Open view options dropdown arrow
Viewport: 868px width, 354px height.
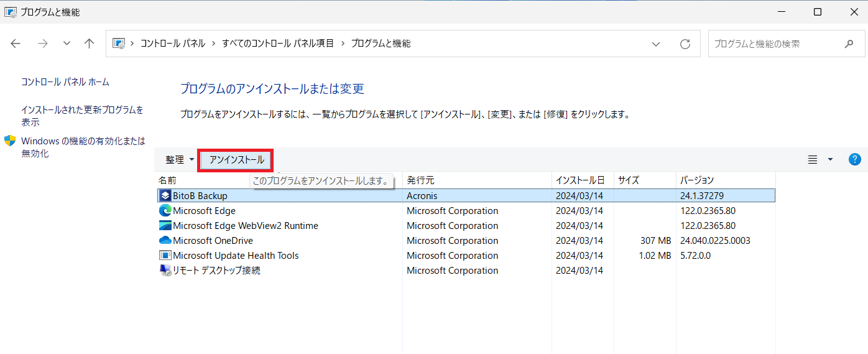pyautogui.click(x=830, y=160)
